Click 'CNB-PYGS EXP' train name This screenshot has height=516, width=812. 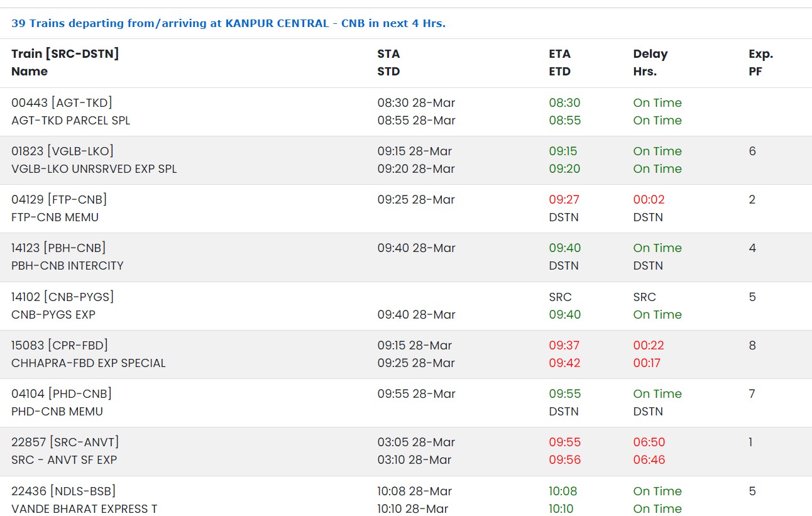pos(53,315)
